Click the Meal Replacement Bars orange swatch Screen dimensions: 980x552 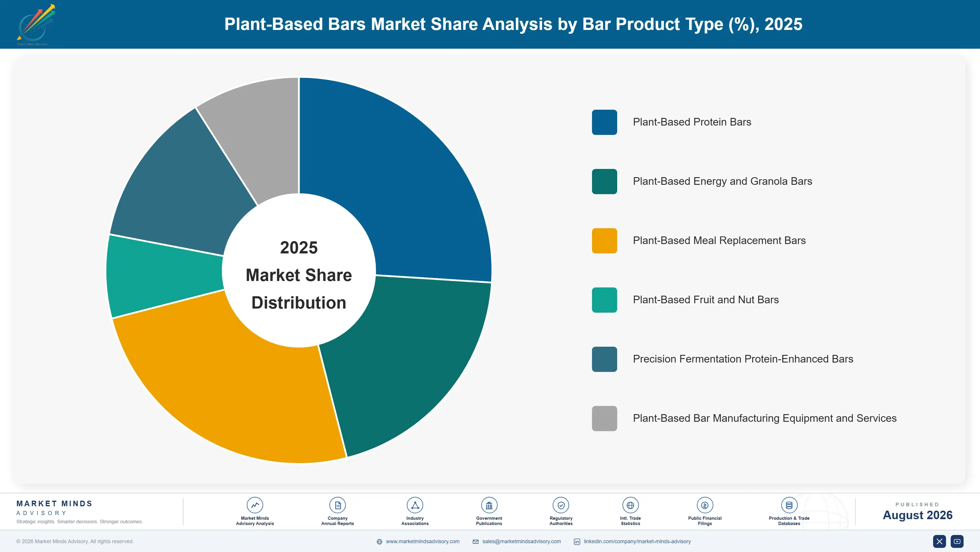(x=605, y=241)
